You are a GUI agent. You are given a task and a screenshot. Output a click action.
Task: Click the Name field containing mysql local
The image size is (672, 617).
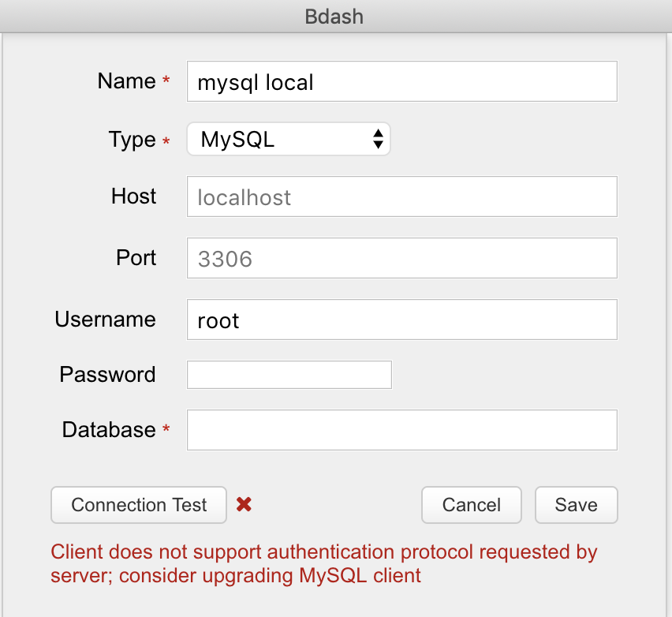click(401, 82)
